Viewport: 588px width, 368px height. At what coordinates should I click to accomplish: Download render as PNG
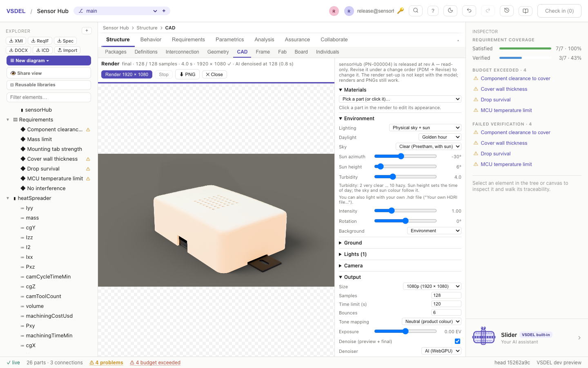[187, 74]
